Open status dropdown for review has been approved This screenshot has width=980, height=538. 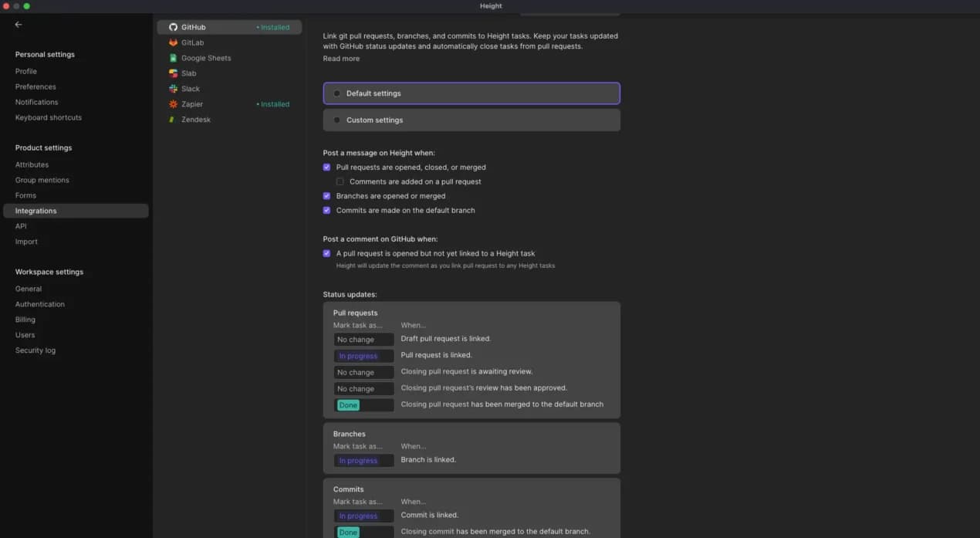point(363,389)
